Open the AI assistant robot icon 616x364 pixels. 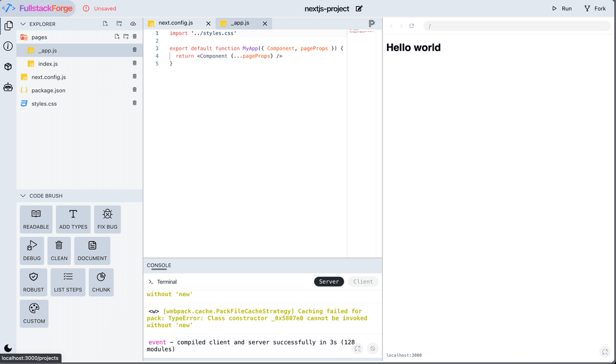[x=8, y=87]
